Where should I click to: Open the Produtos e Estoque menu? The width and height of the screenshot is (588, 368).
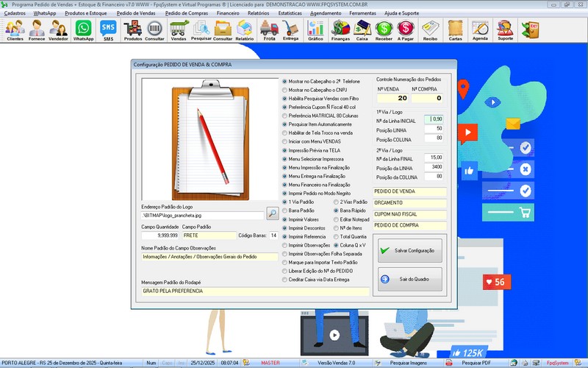[86, 13]
